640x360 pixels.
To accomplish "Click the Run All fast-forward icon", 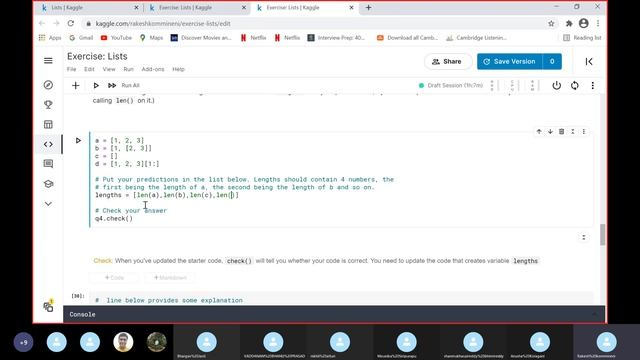I will 112,85.
